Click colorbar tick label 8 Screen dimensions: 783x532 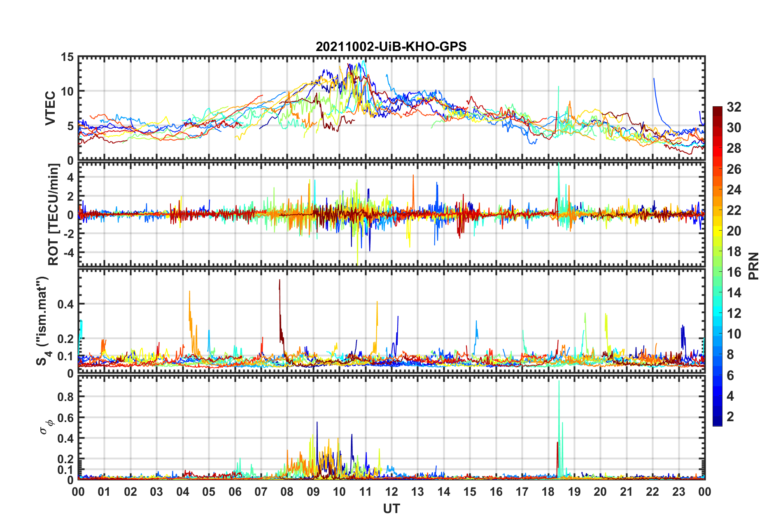(x=730, y=355)
